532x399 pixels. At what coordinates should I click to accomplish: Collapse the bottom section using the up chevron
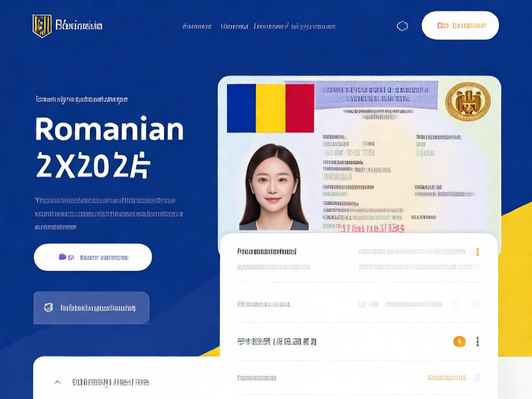point(58,382)
